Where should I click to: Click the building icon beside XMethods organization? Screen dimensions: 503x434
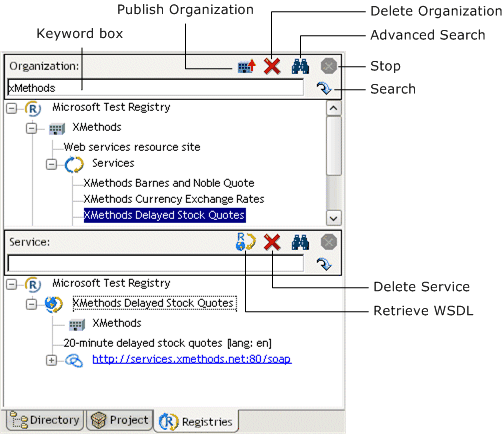pyautogui.click(x=57, y=129)
